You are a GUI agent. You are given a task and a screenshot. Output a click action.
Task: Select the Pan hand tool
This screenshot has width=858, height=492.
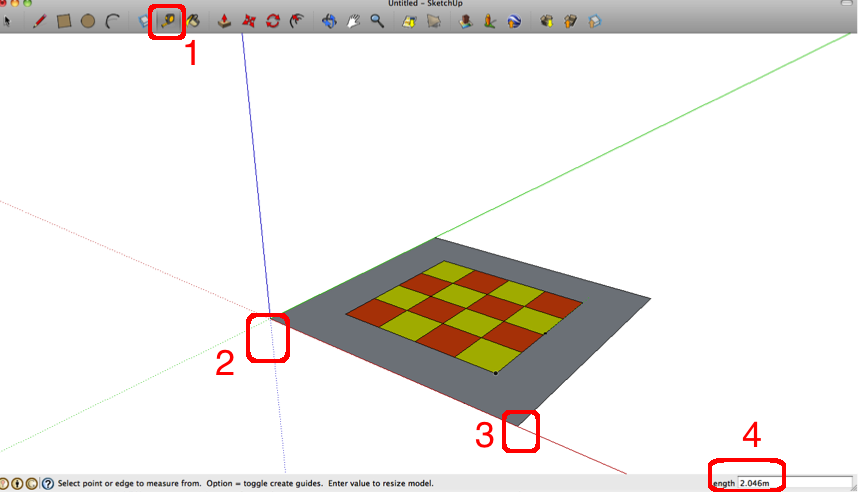point(353,20)
